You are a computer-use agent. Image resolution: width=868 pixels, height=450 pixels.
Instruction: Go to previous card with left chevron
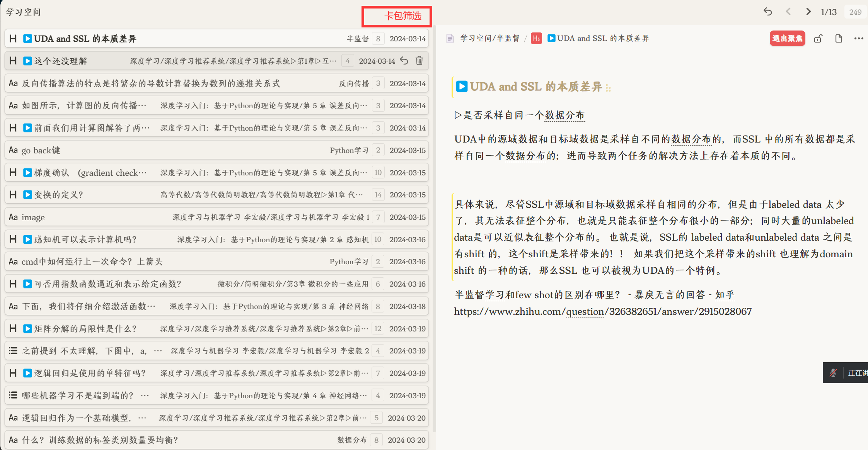click(x=788, y=12)
